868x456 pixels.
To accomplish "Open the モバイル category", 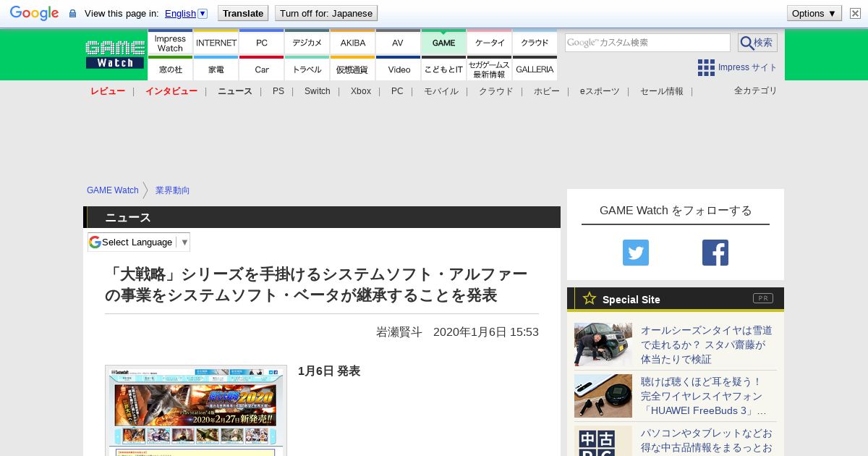I will [441, 91].
